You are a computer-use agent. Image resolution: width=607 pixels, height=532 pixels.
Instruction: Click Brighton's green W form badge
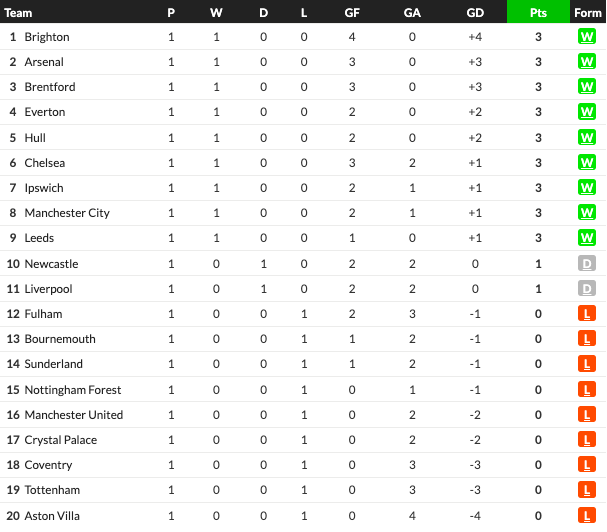click(x=586, y=37)
